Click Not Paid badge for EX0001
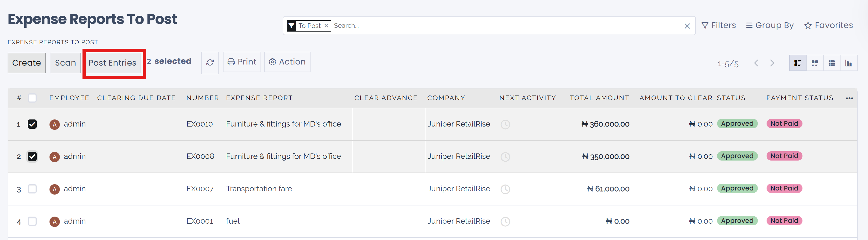 784,221
